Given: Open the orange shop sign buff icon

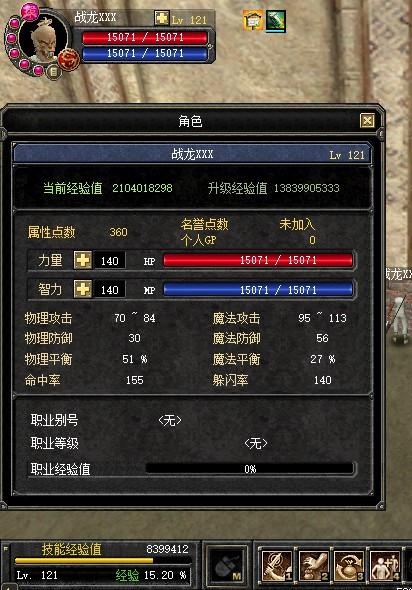Looking at the screenshot, I should tap(253, 21).
